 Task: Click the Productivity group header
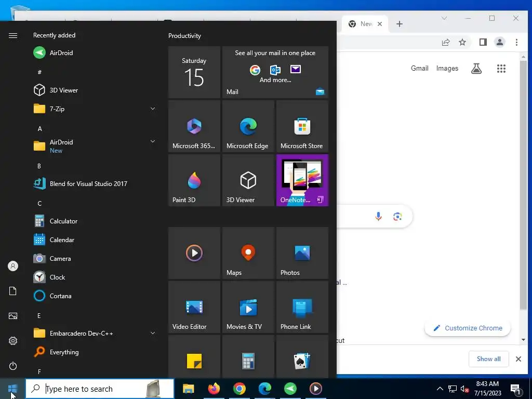click(184, 36)
